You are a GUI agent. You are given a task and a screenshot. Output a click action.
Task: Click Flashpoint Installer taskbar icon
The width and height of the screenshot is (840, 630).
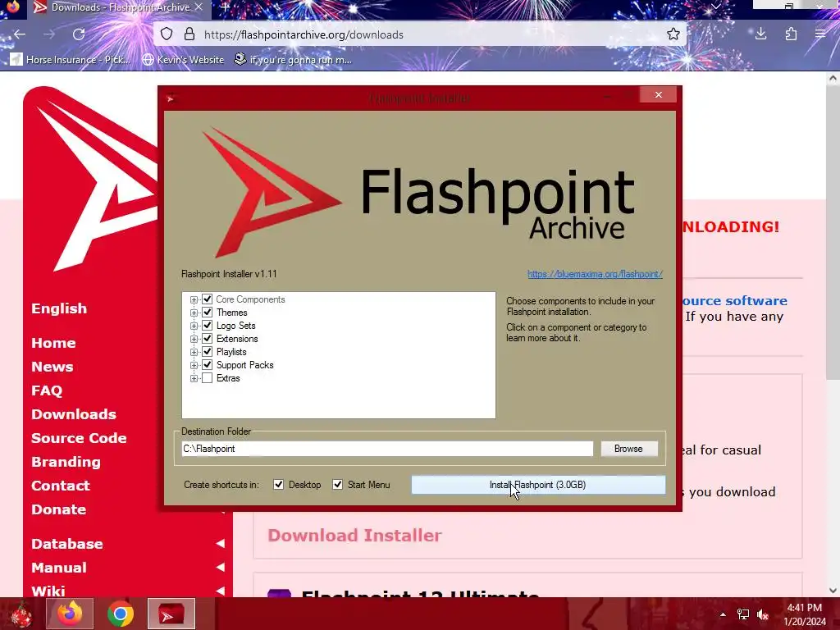pos(171,614)
